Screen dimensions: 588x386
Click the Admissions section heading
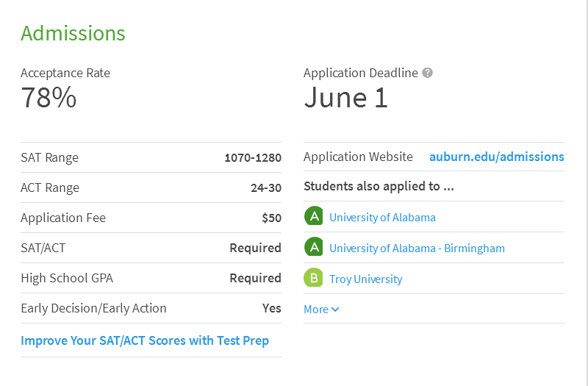(x=73, y=33)
